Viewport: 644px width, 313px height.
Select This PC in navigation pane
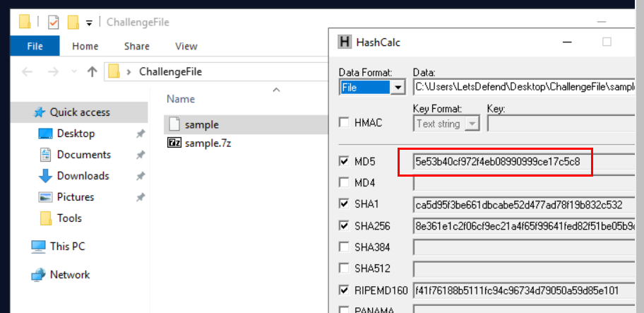coord(67,247)
